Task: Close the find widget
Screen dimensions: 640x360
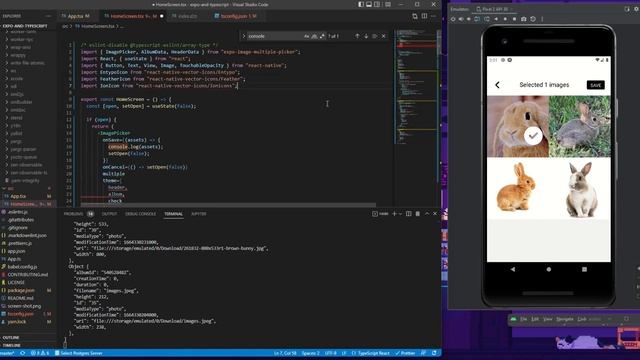Action: pos(384,36)
